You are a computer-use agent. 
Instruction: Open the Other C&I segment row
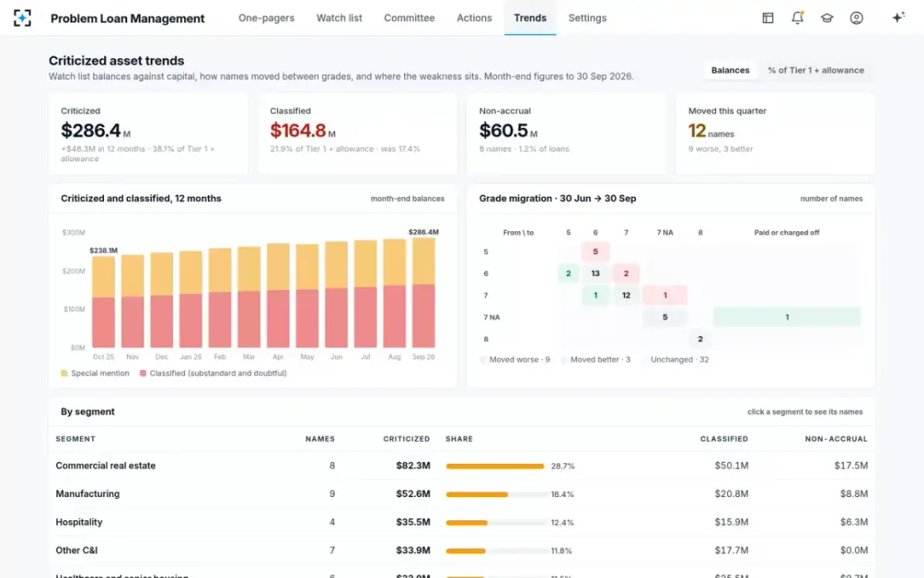pos(462,550)
